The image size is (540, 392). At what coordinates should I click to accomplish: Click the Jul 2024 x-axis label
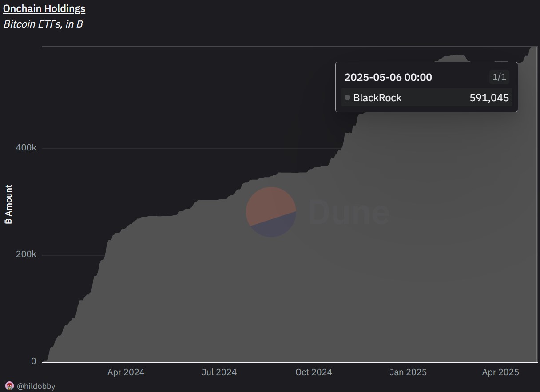pos(219,372)
